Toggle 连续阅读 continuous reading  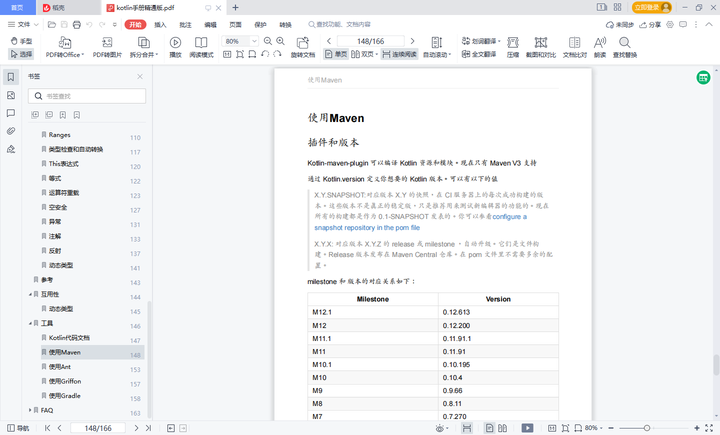tap(399, 54)
